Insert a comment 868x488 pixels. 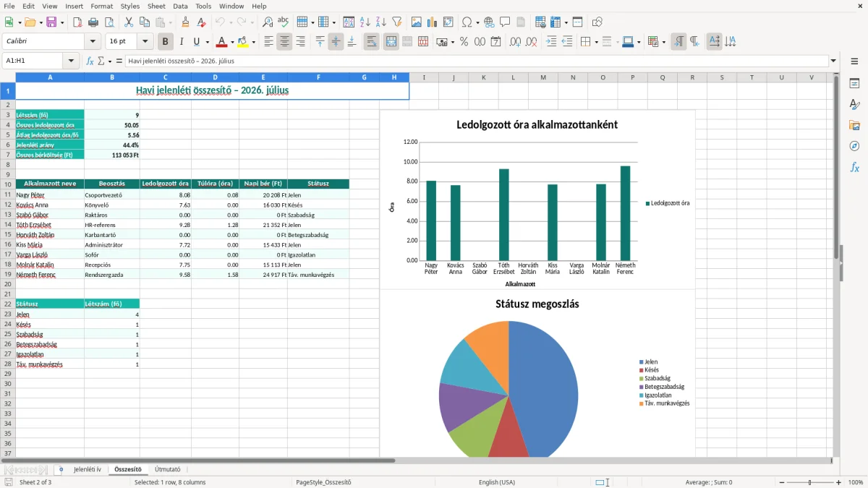coord(505,22)
